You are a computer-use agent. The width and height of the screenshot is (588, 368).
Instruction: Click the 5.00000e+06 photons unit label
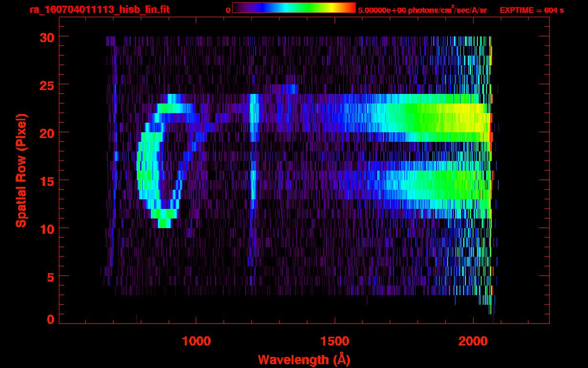422,10
